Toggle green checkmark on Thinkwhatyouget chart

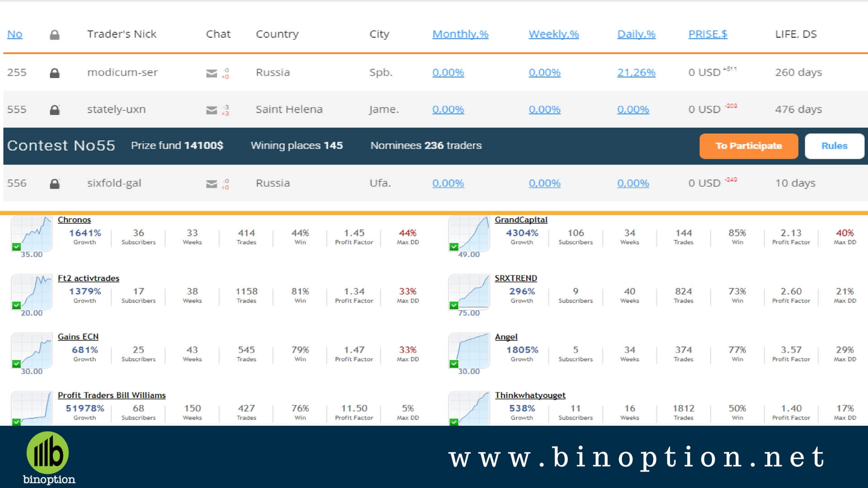(x=454, y=422)
